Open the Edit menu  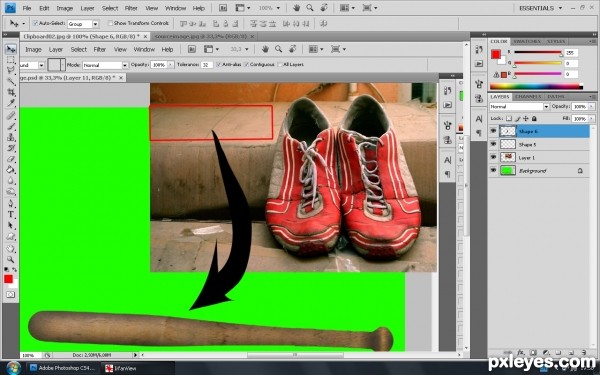pyautogui.click(x=44, y=8)
